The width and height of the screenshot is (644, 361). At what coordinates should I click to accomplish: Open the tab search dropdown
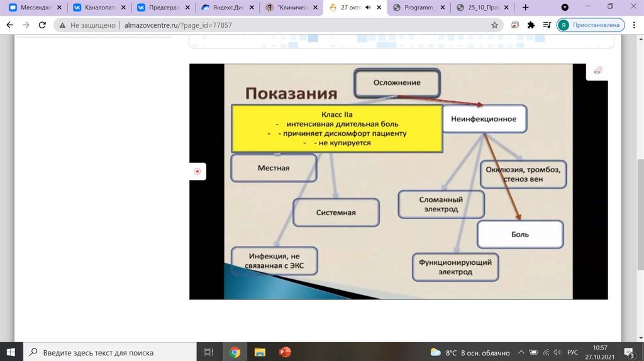[x=565, y=8]
